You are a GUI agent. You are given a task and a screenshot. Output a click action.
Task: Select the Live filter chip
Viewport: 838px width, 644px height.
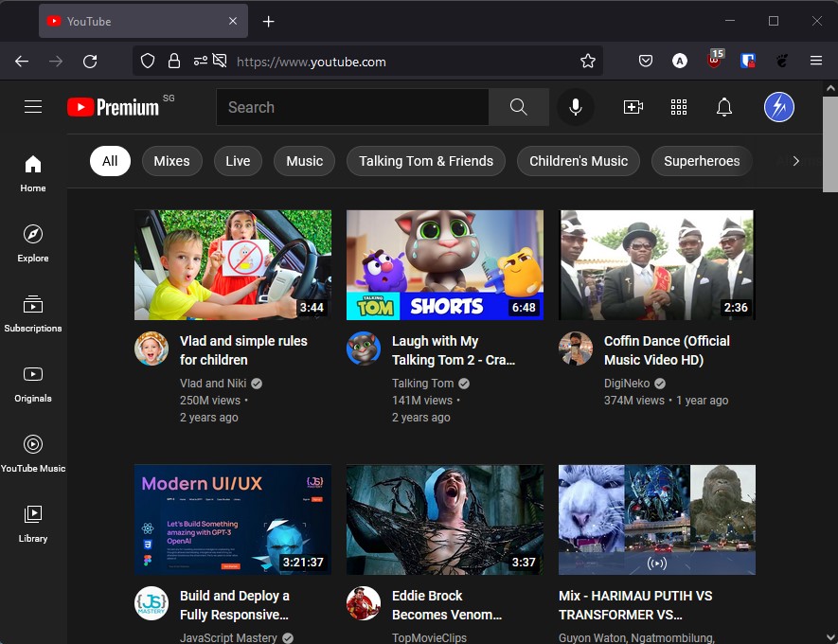pyautogui.click(x=238, y=161)
